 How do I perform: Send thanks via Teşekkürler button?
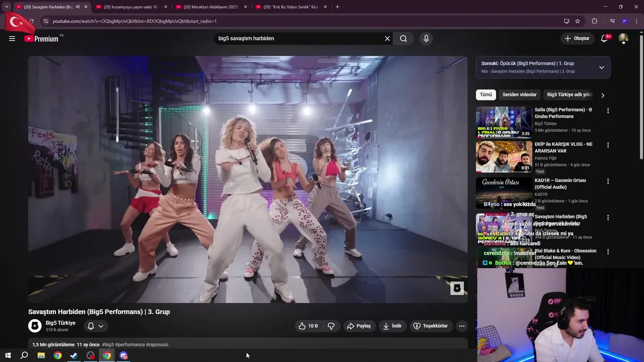point(431,326)
